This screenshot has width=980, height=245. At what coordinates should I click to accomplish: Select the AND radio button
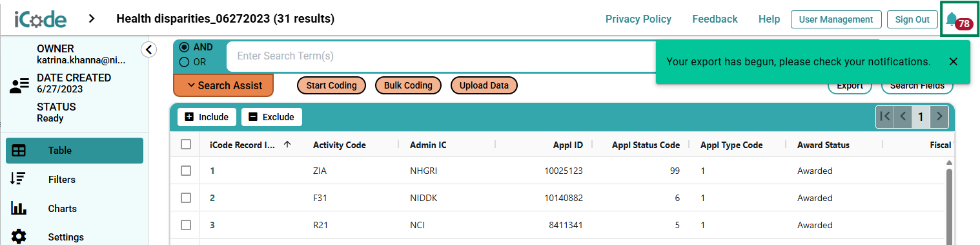click(184, 47)
